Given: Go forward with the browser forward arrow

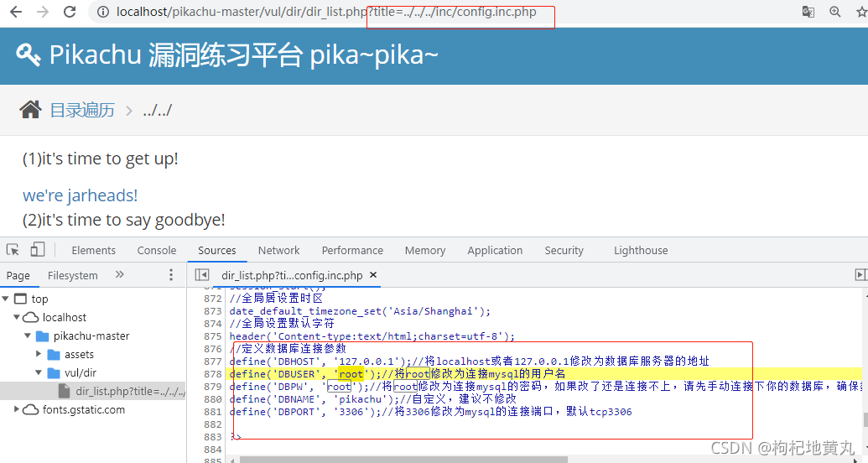Looking at the screenshot, I should (x=43, y=12).
